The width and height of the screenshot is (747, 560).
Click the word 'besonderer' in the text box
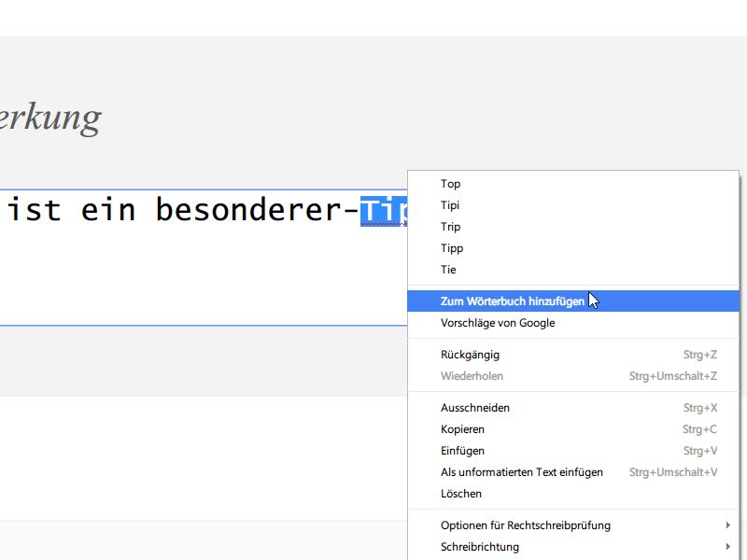pyautogui.click(x=248, y=210)
